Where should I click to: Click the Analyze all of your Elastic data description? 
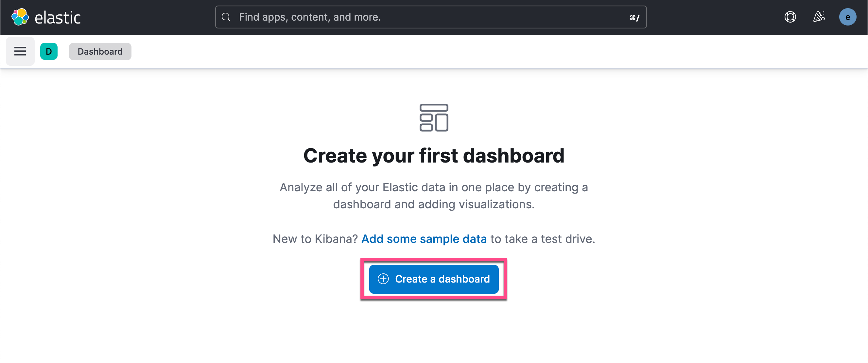pos(434,196)
